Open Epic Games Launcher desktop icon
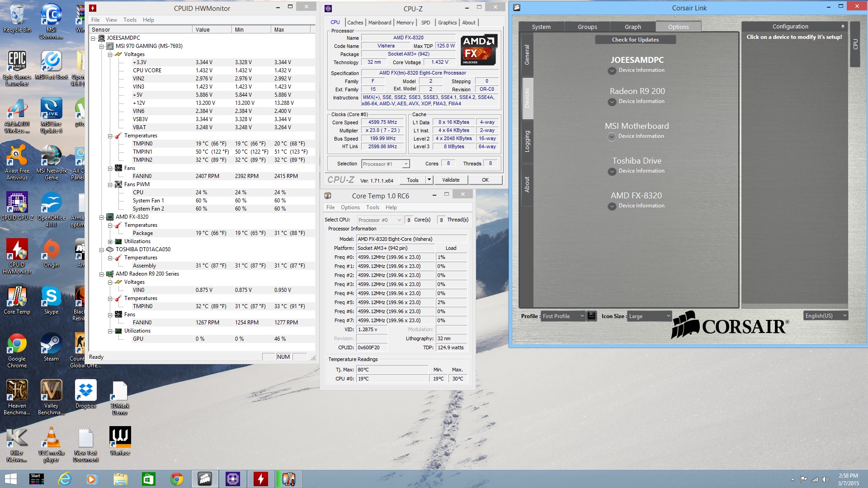 (17, 68)
